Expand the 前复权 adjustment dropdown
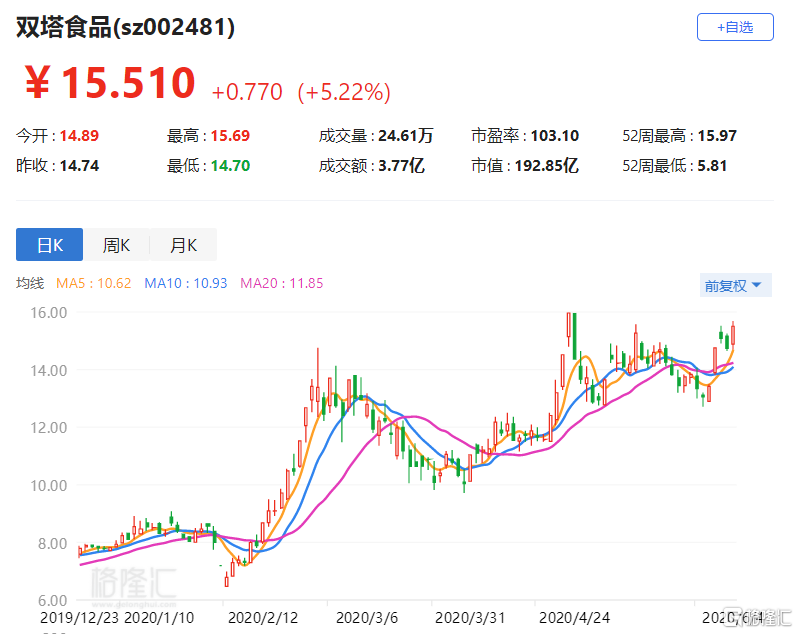 [735, 285]
